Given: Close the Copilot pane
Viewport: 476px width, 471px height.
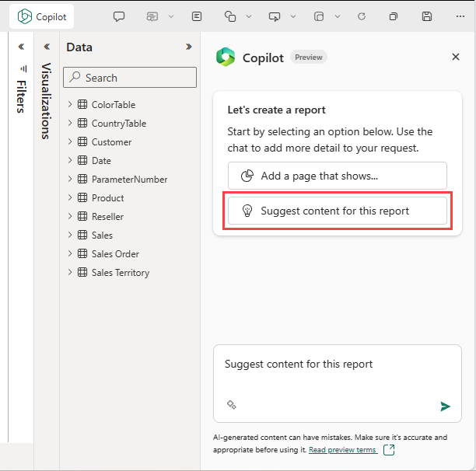Looking at the screenshot, I should [455, 57].
